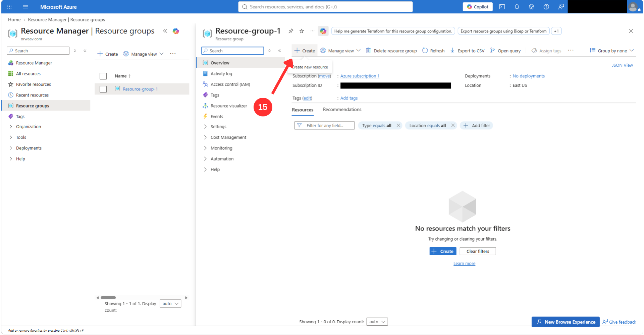Open the Overview menu item
The image size is (644, 335).
click(240, 63)
